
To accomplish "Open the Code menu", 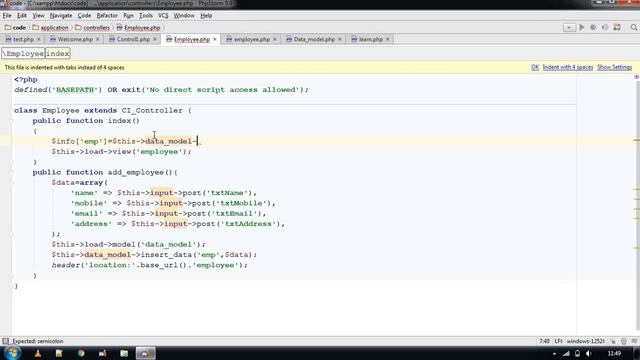I will coord(84,16).
